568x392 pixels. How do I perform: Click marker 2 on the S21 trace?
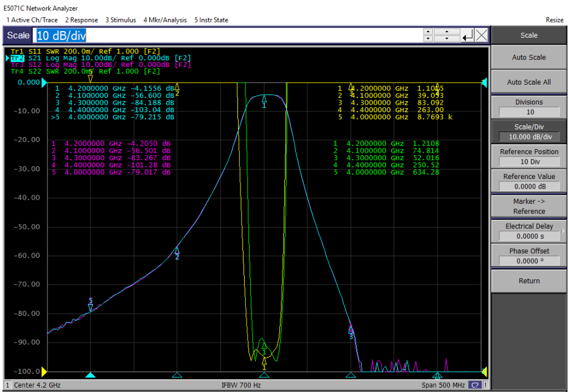[177, 250]
